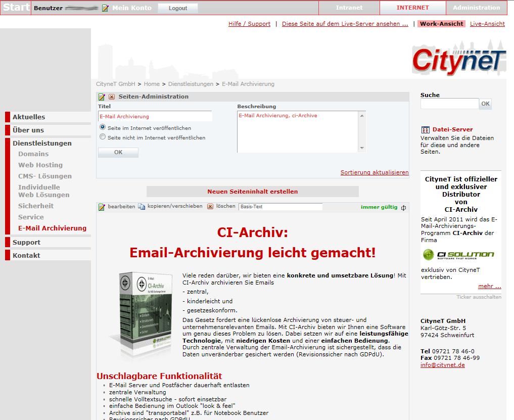Click the Beschreibung textarea scroll-up arrow
This screenshot has height=420, width=514.
[x=362, y=116]
